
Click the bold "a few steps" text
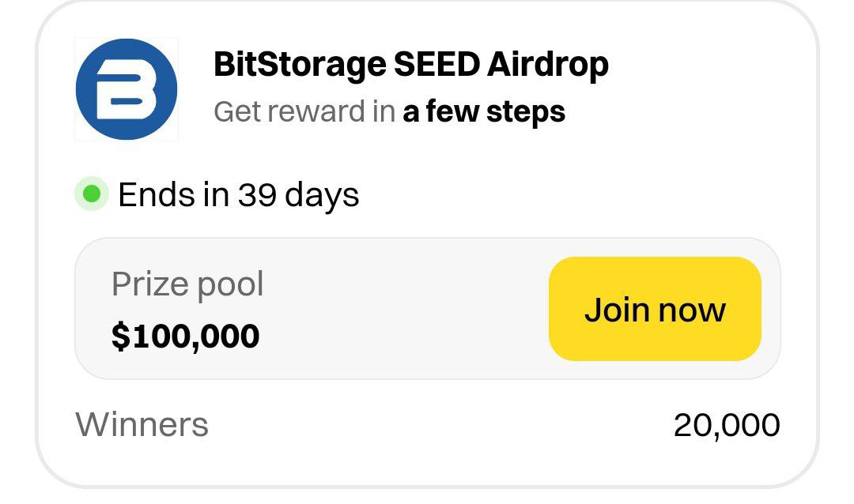coord(484,112)
